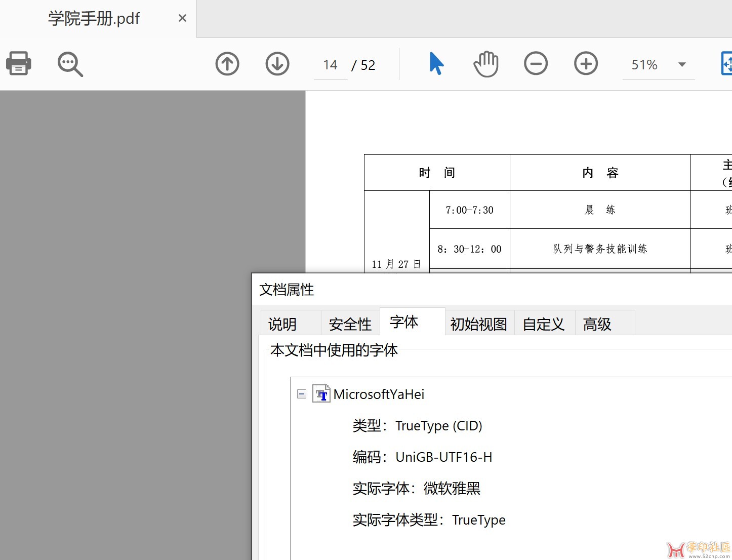Go to next page with down arrow
The height and width of the screenshot is (560, 732).
[277, 64]
